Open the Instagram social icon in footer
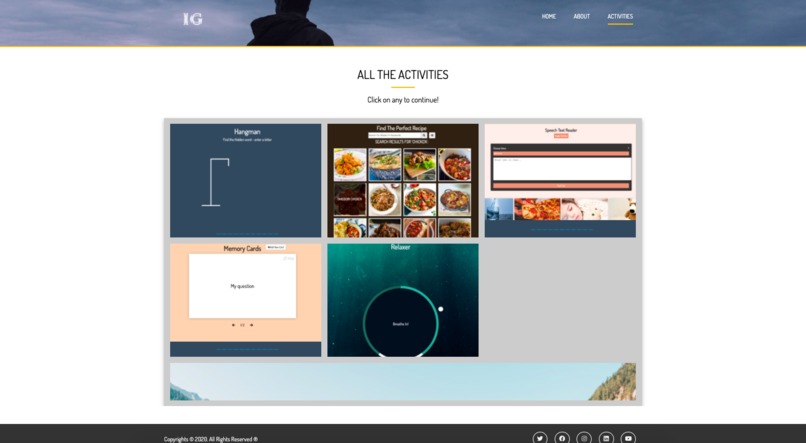Screen dimensions: 806x443 584,438
